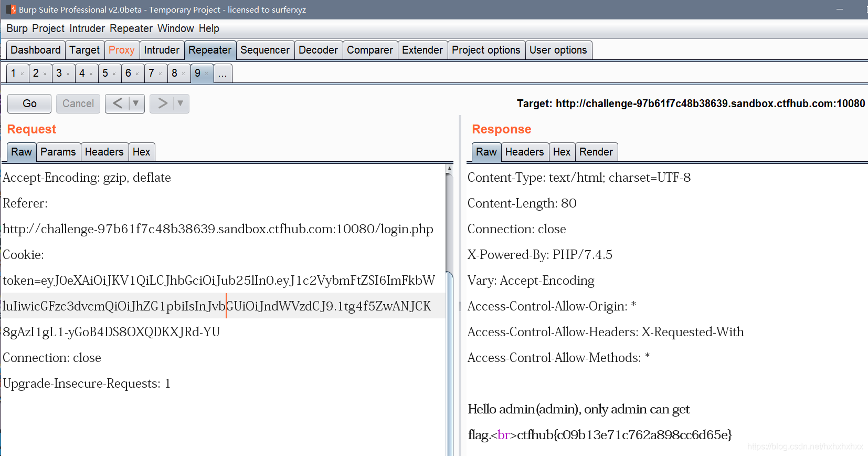The height and width of the screenshot is (456, 868).
Task: Switch to the Extender tab
Action: click(422, 50)
